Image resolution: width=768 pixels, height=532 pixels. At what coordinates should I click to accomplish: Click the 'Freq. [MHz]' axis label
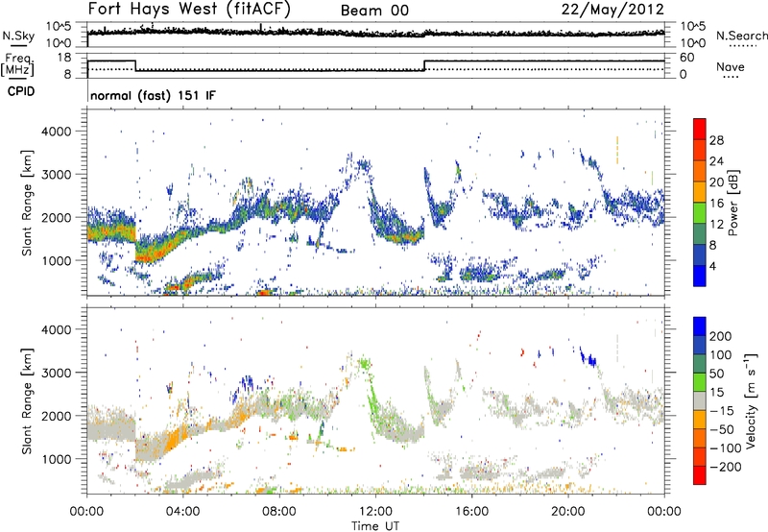(17, 65)
